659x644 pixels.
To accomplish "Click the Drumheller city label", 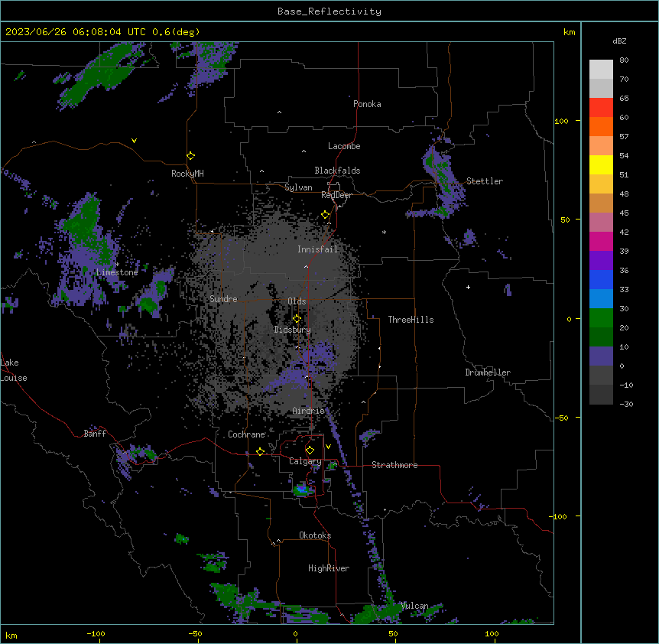I will (x=488, y=372).
